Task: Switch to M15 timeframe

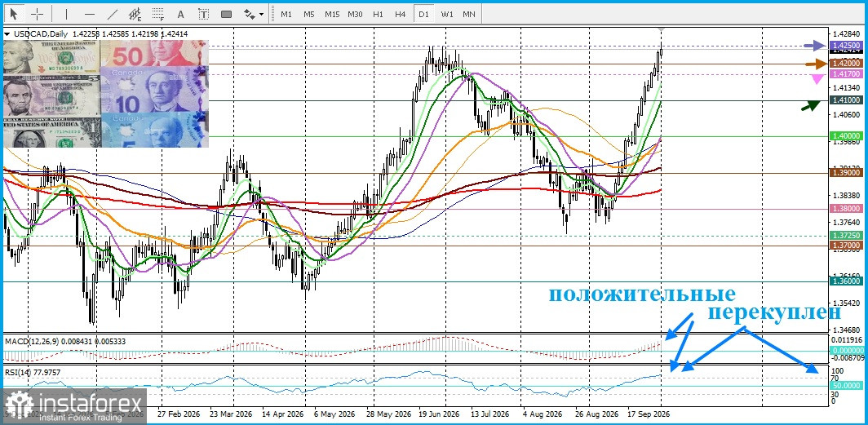Action: 332,14
